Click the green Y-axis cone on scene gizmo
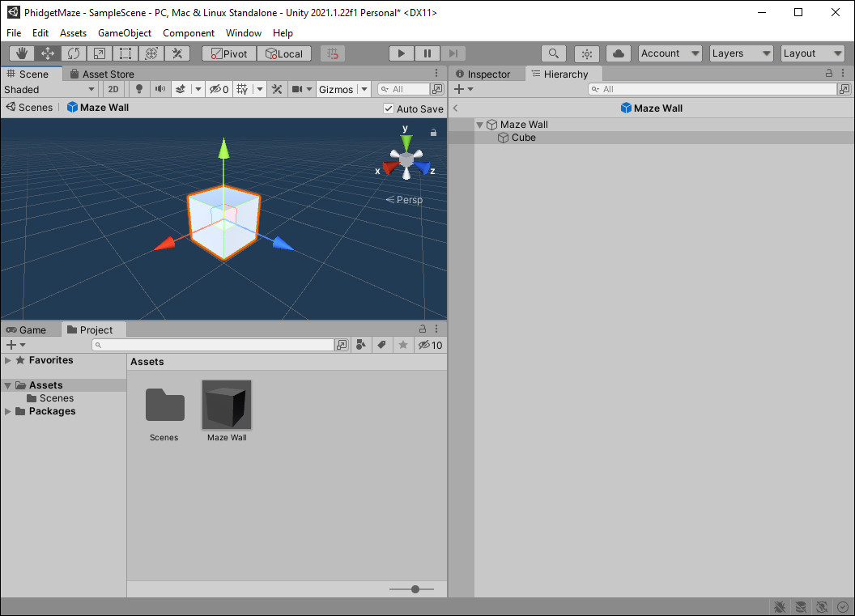 pos(406,143)
